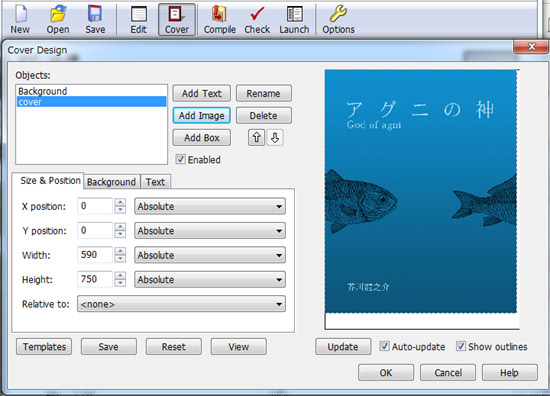Select Background in the Objects list
The image size is (550, 396).
point(91,91)
